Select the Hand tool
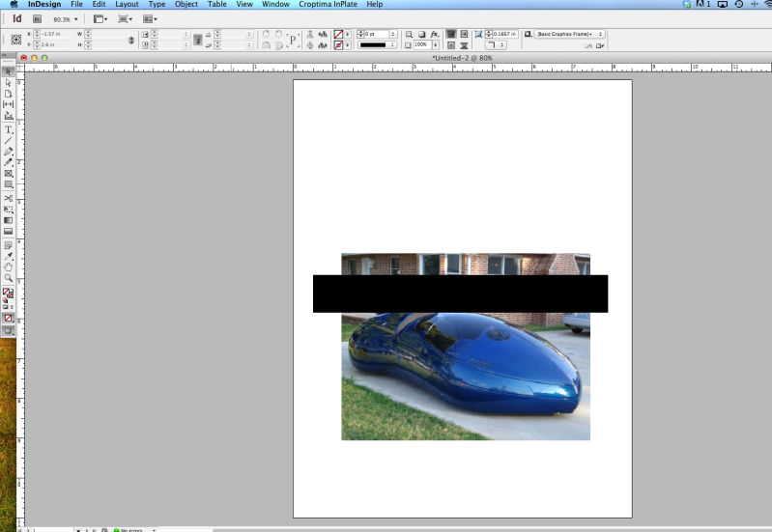 tap(8, 267)
